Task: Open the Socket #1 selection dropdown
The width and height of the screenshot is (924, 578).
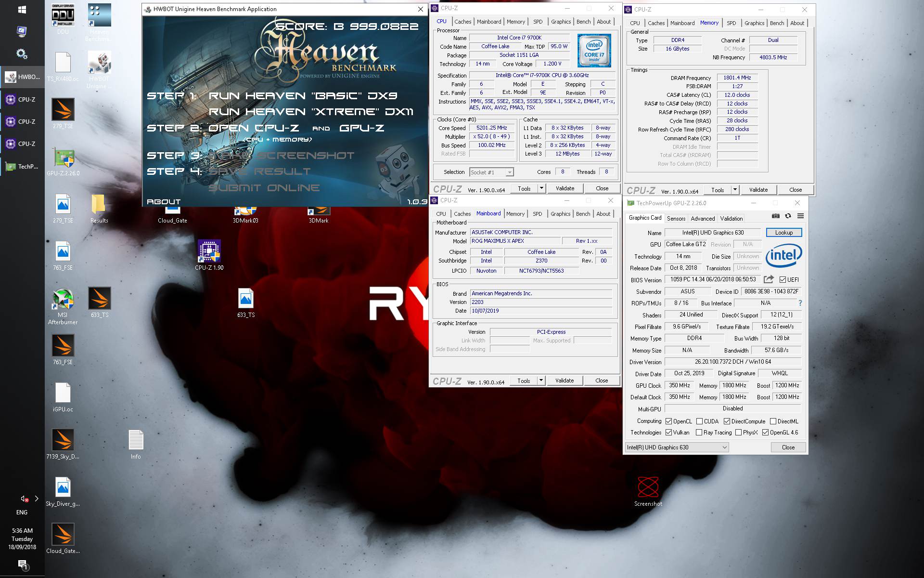Action: point(492,172)
